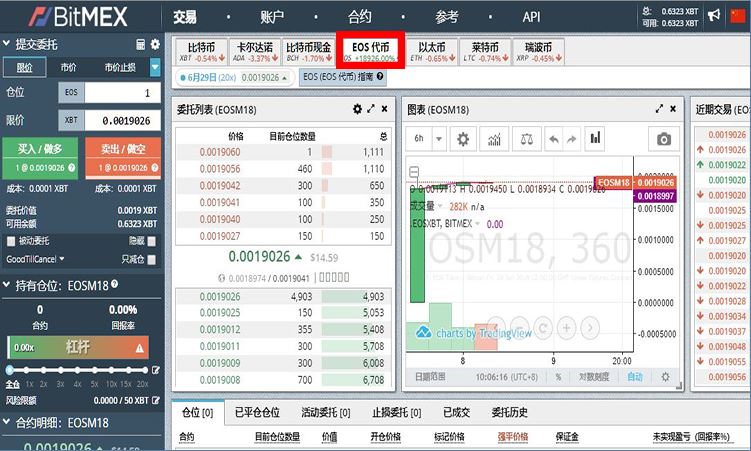Open chart axis settings gear at bottom
This screenshot has height=451, width=751.
tap(665, 377)
